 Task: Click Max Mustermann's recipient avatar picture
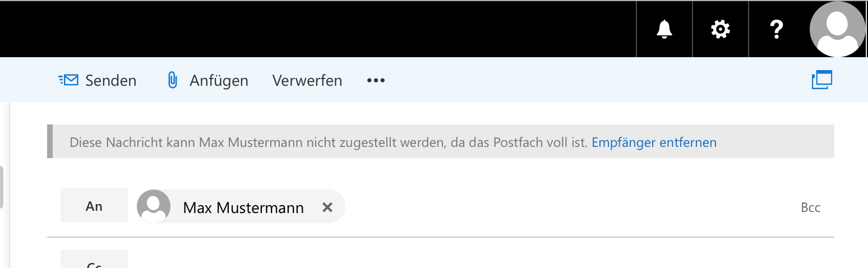pos(154,206)
